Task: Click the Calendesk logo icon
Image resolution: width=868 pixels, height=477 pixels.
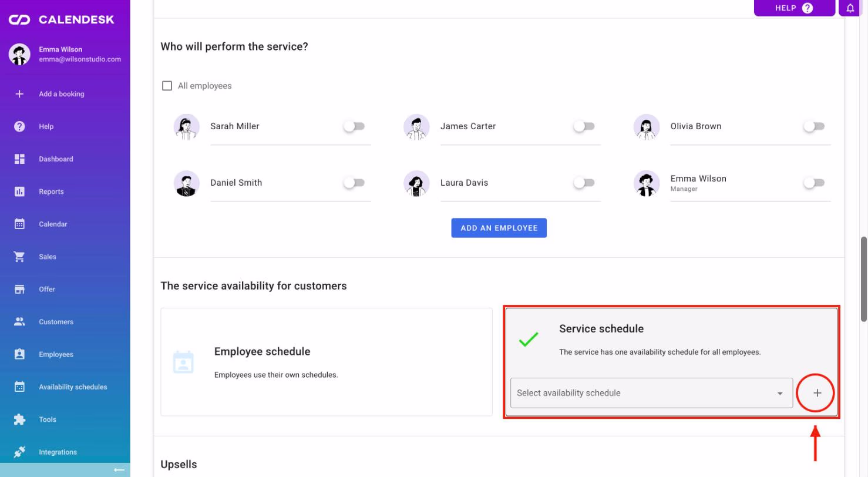Action: click(19, 20)
